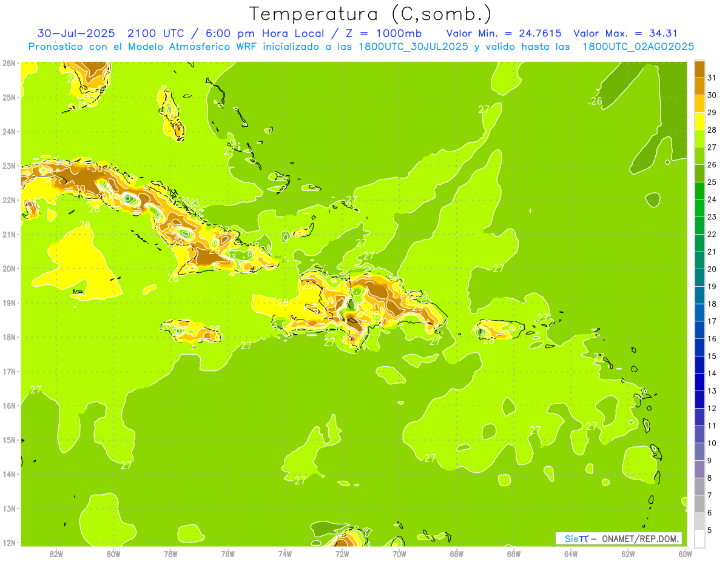This screenshot has height=562, width=728.
Task: Click the dark orange swatch at the colorbar top
Action: (x=700, y=69)
